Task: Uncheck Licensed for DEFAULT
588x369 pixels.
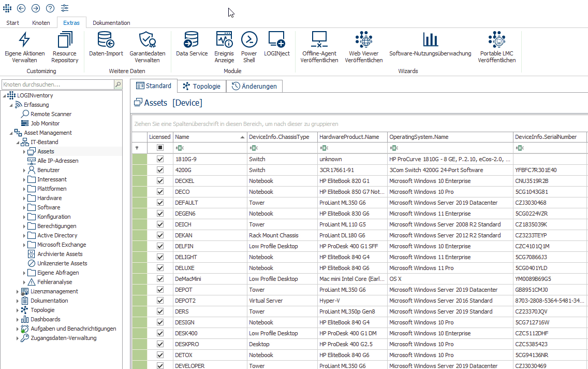Action: (x=160, y=203)
